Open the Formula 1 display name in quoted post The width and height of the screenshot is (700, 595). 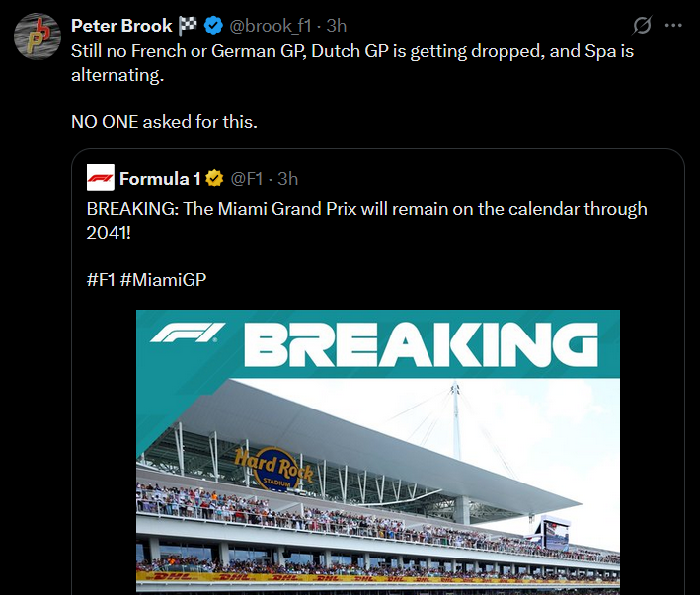pos(160,179)
